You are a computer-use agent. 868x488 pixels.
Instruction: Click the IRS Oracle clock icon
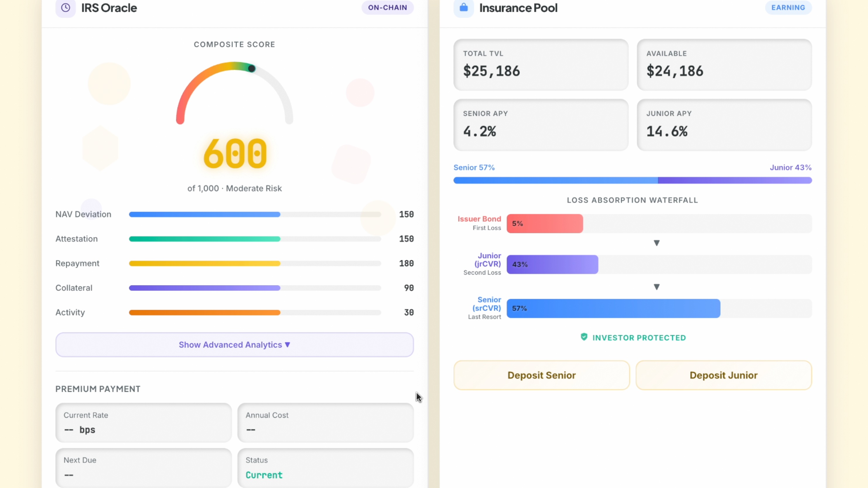(x=66, y=7)
